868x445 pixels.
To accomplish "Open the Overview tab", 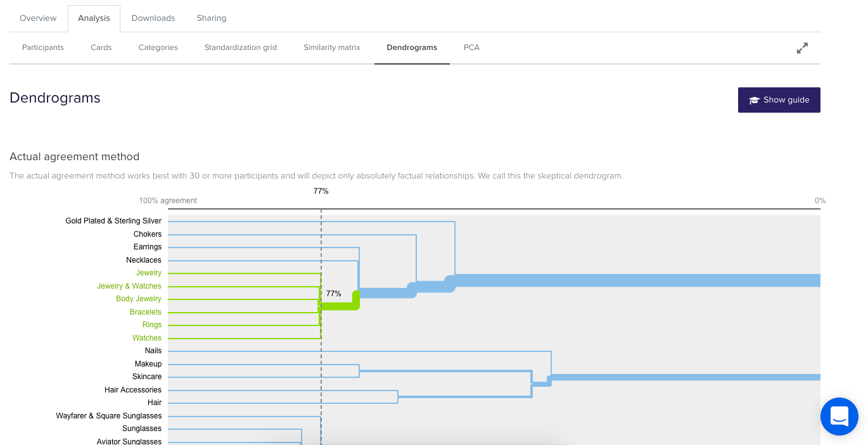I will click(x=38, y=18).
